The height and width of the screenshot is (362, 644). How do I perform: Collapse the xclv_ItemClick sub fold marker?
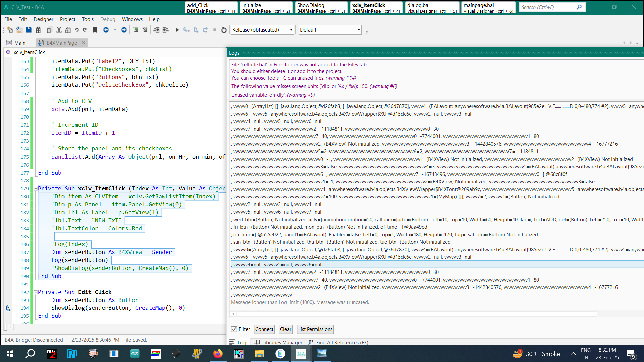click(x=35, y=189)
